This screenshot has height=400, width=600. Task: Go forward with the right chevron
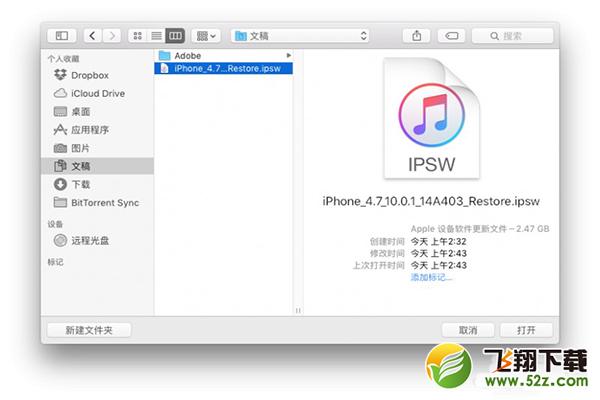(112, 36)
